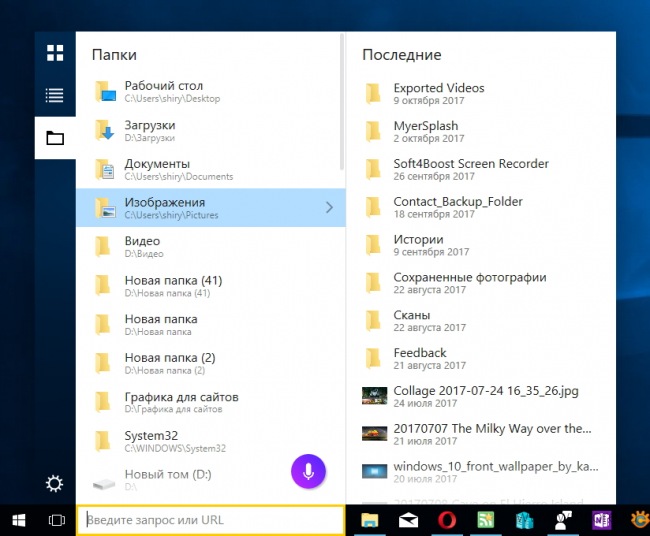
Task: Open Сканы recent folder icon
Action: tap(373, 320)
